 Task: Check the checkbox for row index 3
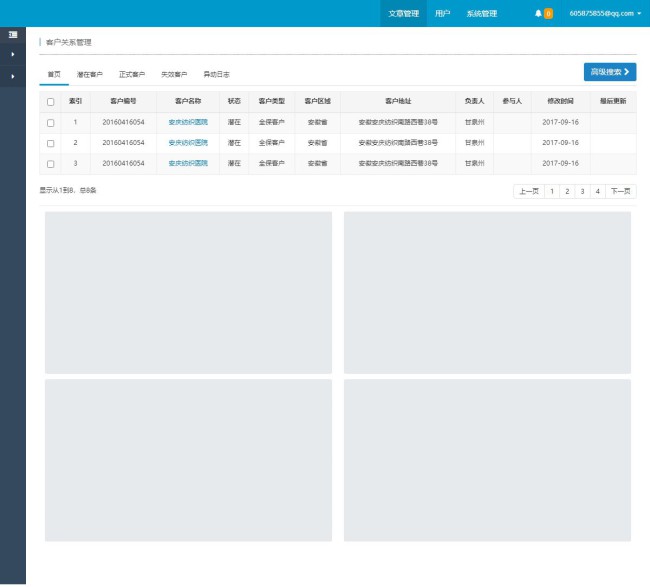51,164
